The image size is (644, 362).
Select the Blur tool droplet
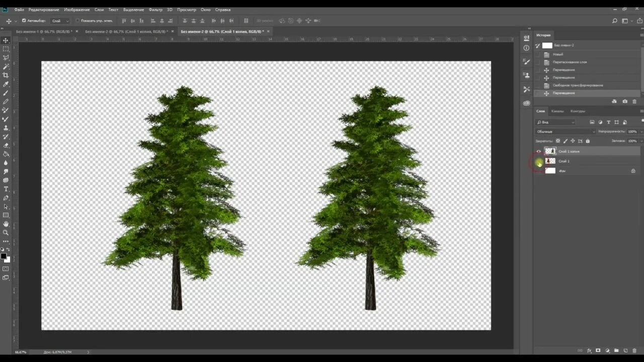coord(6,162)
